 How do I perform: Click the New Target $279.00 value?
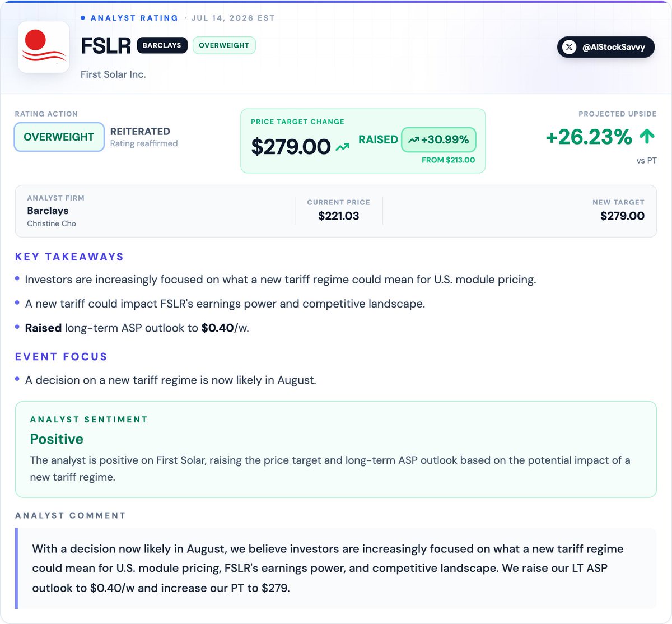(622, 216)
